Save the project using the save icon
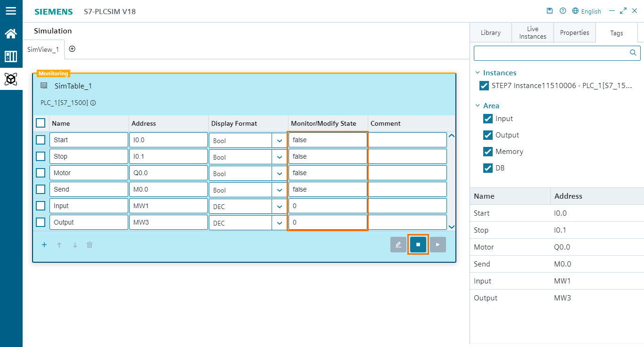Viewport: 644px width, 347px height. 550,10
